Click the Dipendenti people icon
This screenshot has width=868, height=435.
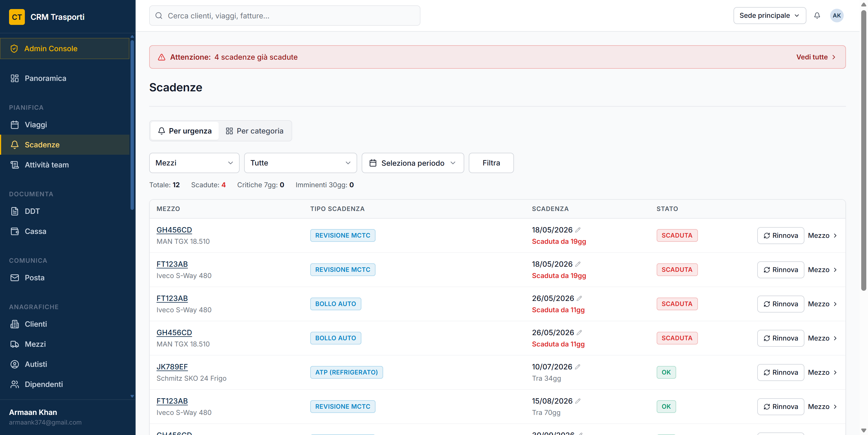coord(14,384)
